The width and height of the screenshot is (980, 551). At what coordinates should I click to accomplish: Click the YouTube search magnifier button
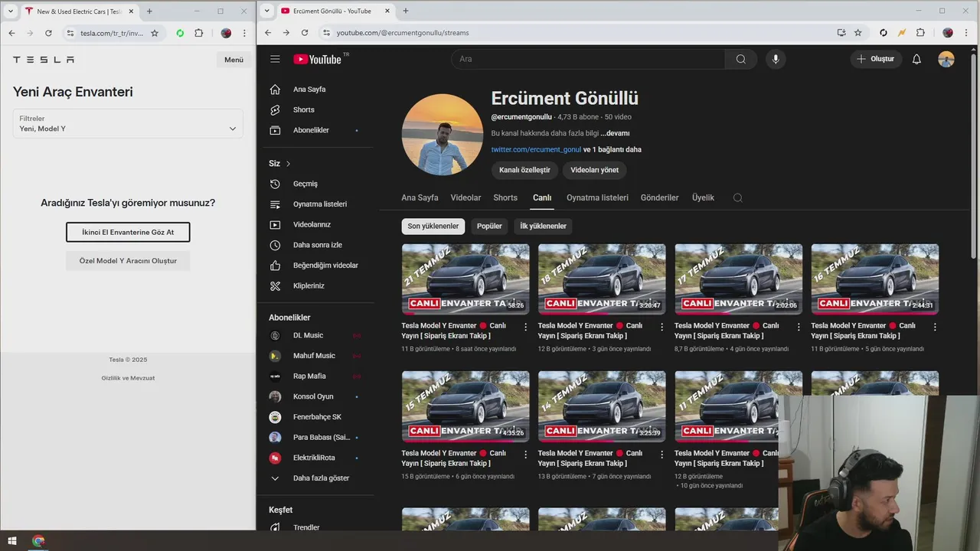click(x=740, y=59)
